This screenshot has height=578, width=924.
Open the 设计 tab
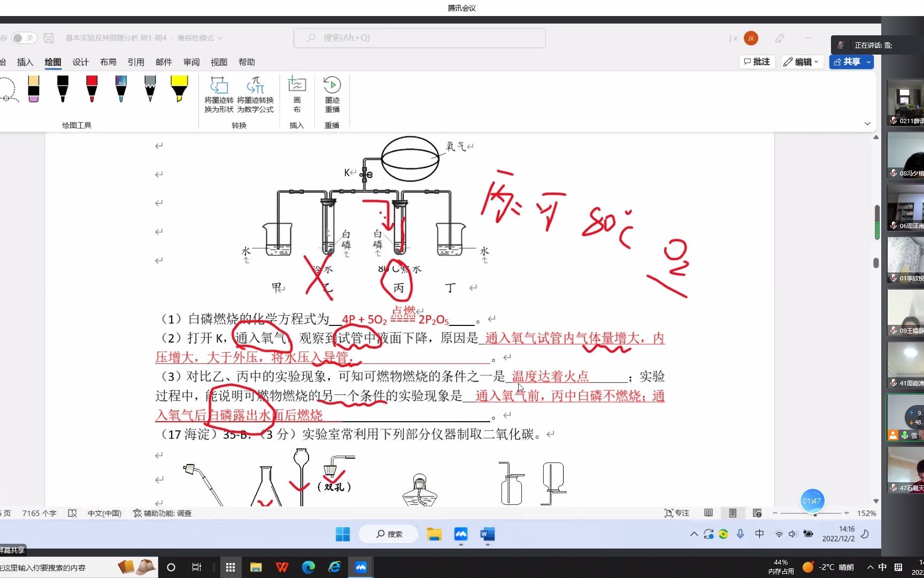point(81,62)
